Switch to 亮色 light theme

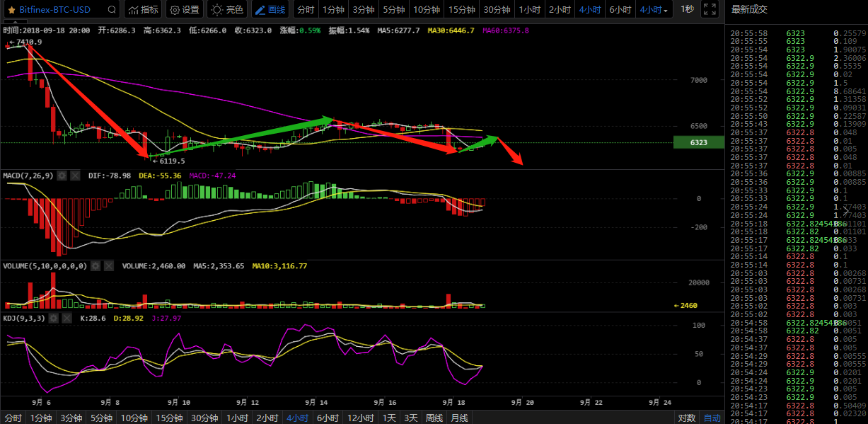226,10
